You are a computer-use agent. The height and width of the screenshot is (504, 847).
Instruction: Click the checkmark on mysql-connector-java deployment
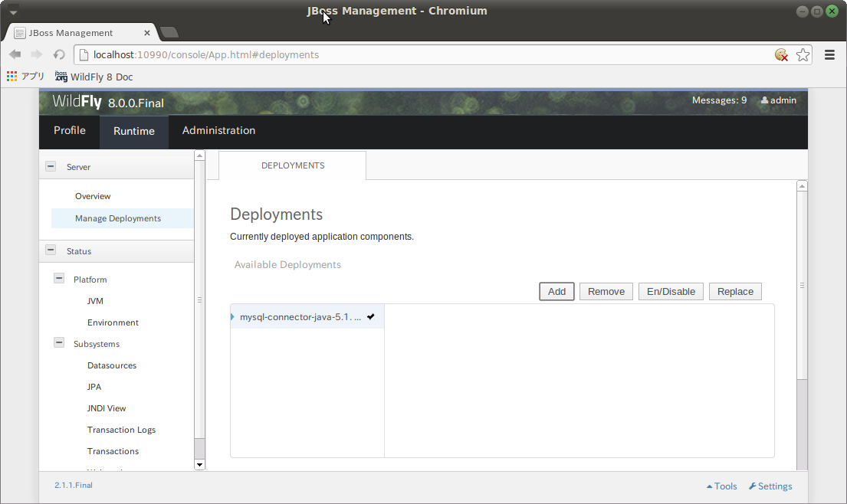pos(370,316)
